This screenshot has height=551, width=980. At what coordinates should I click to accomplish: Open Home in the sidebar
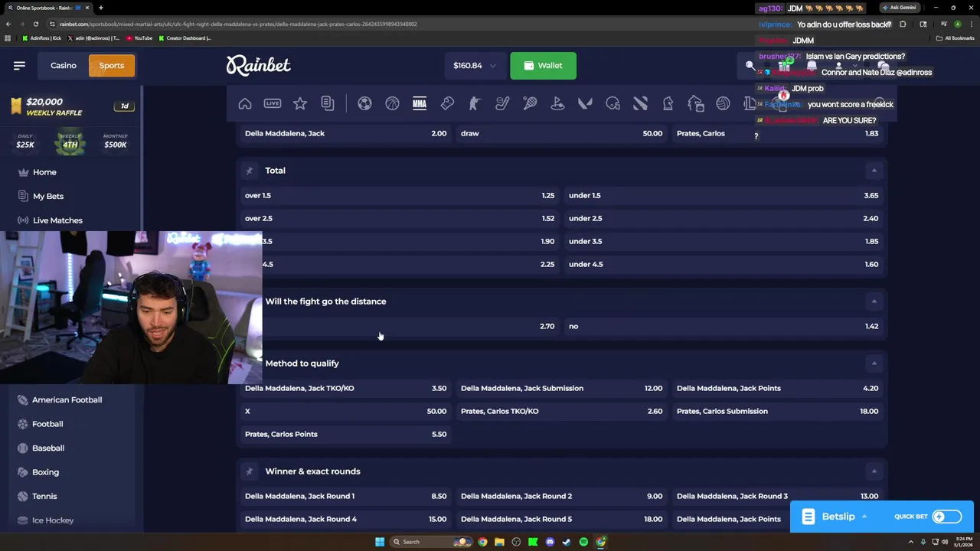tap(44, 172)
